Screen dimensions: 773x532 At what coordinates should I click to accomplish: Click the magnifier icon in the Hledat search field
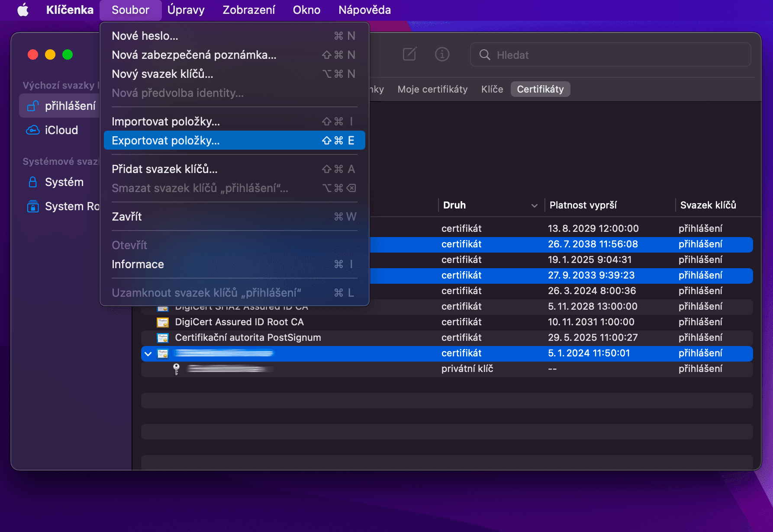485,55
